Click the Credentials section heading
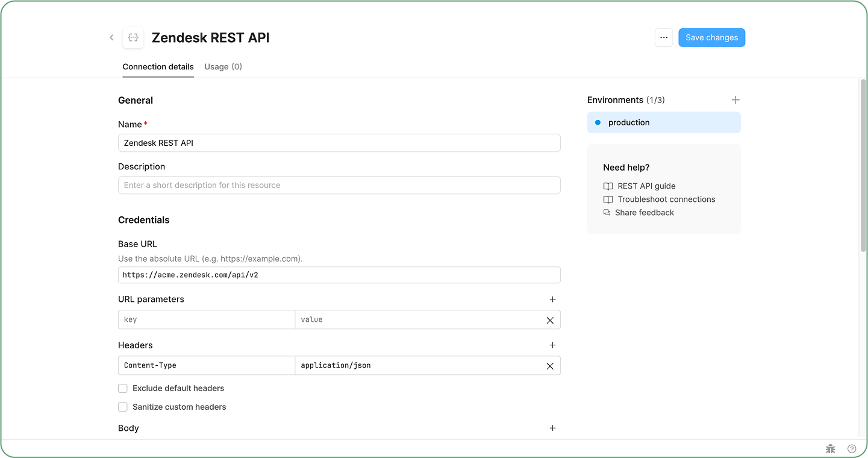 (x=144, y=220)
